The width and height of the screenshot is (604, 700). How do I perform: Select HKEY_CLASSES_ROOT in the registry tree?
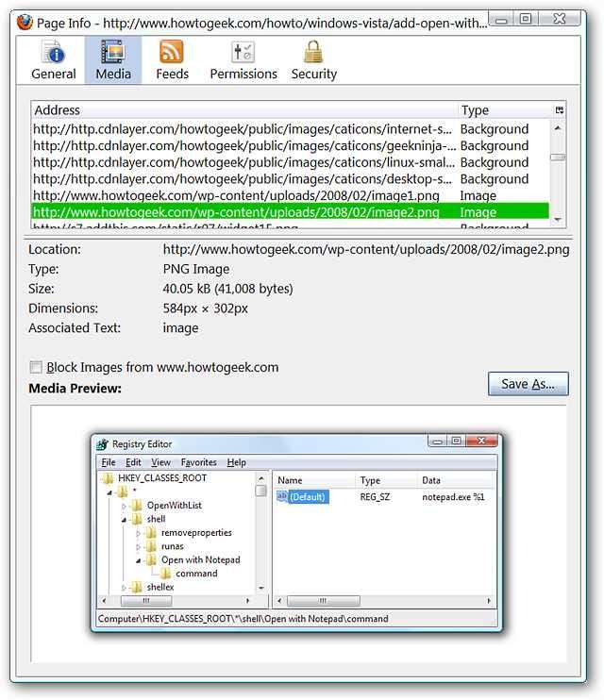click(161, 478)
